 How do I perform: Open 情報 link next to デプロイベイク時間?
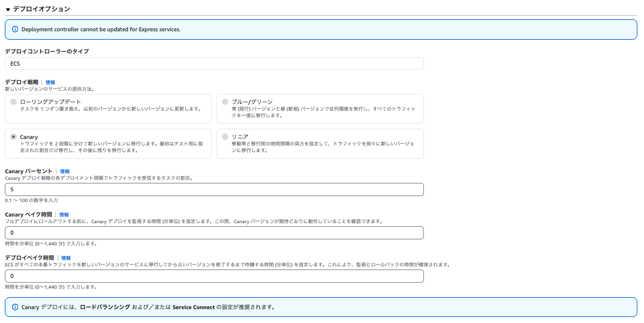pyautogui.click(x=66, y=258)
